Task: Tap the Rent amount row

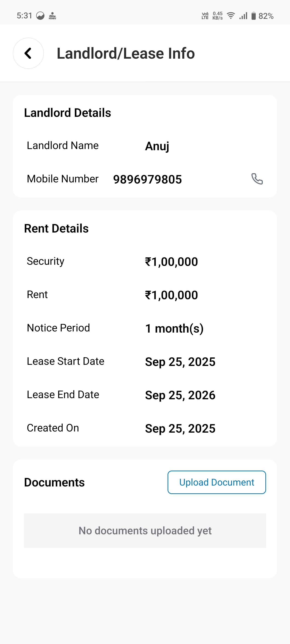Action: [x=145, y=295]
